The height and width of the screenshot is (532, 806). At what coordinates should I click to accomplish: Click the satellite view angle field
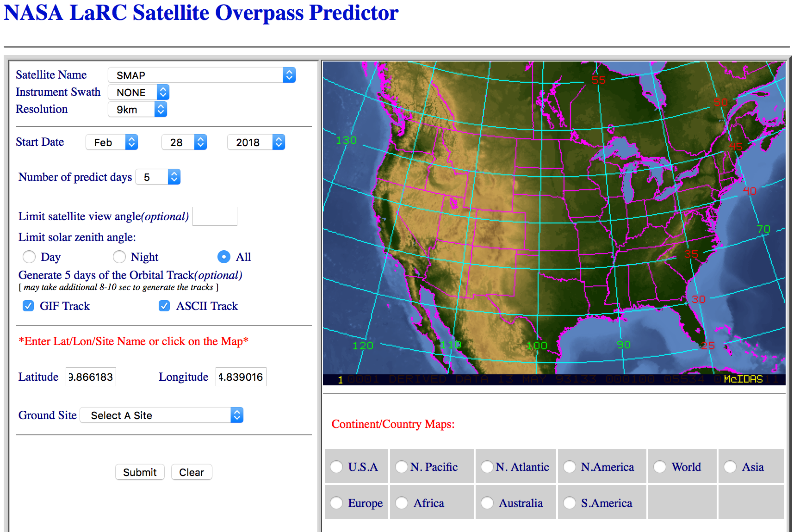(x=215, y=217)
